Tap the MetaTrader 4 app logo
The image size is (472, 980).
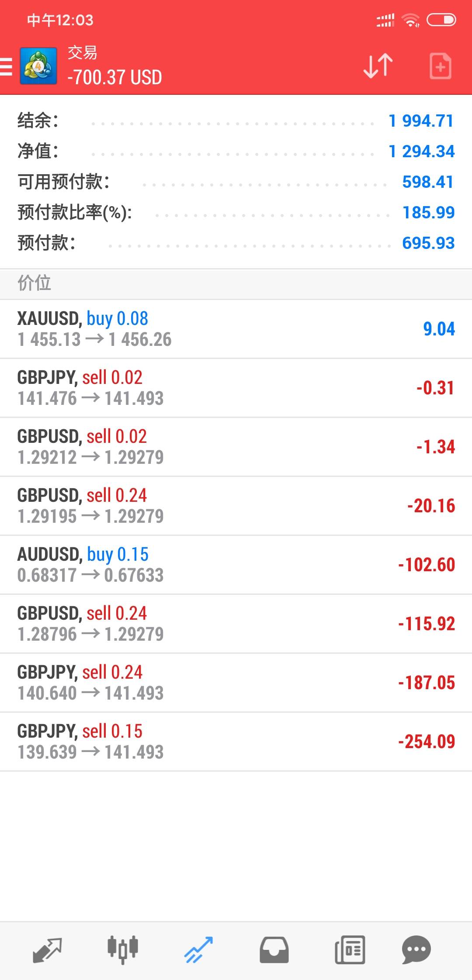pyautogui.click(x=38, y=66)
